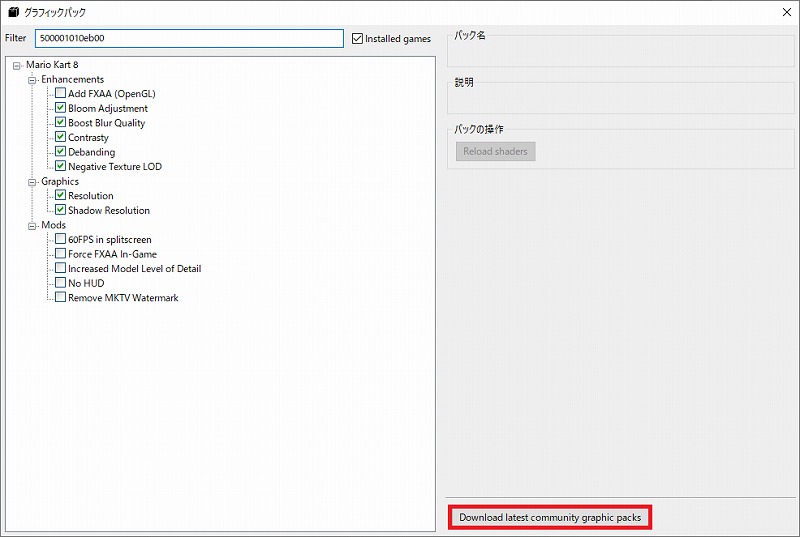Select the Mods label in tree
The width and height of the screenshot is (800, 537).
click(54, 225)
